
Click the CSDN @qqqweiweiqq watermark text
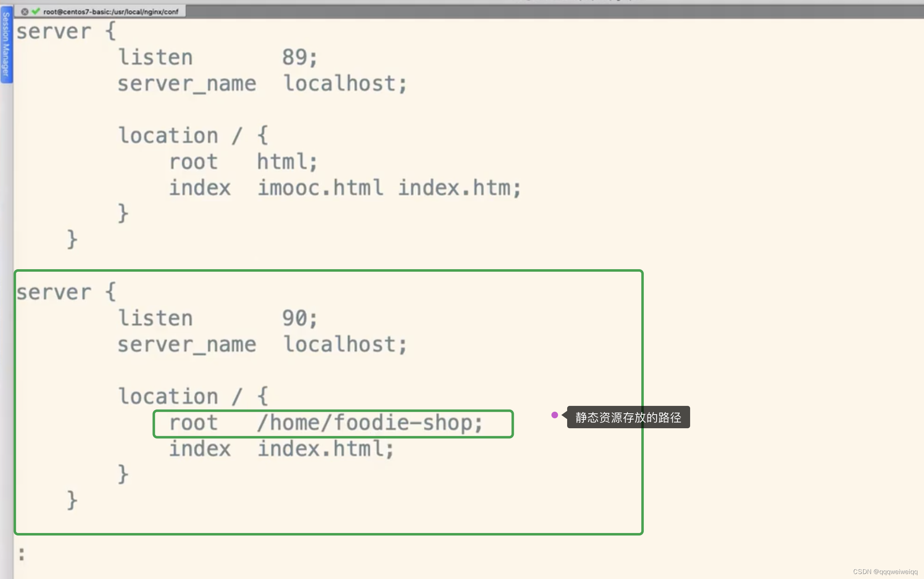point(885,572)
